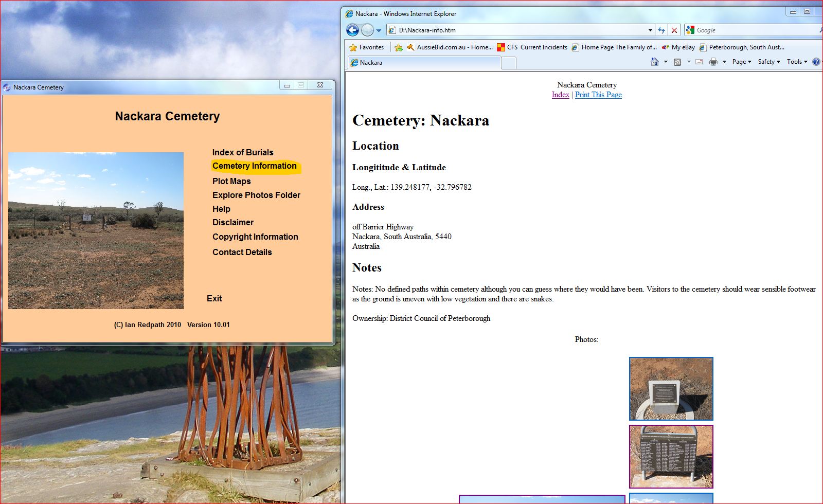The width and height of the screenshot is (823, 504).
Task: Open the names board photo thumbnail
Action: pyautogui.click(x=671, y=457)
